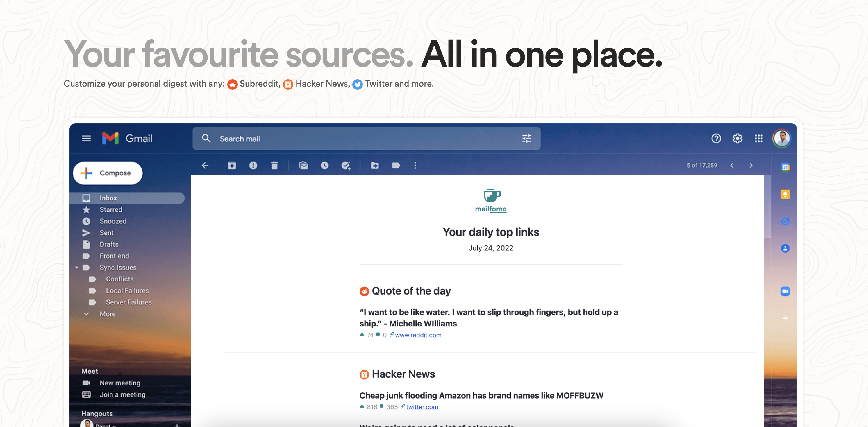This screenshot has width=868, height=427.
Task: Click the email vertical scrollbar
Action: click(x=768, y=206)
